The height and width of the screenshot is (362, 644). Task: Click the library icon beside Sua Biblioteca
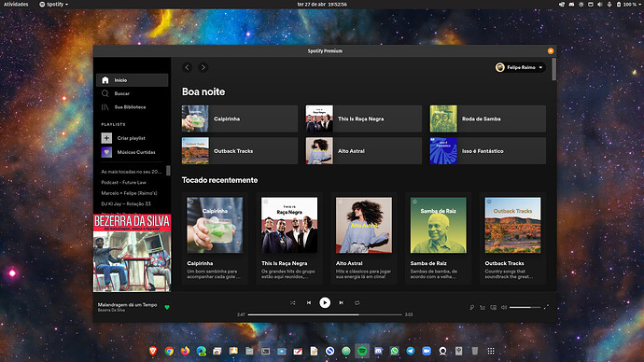tap(105, 107)
